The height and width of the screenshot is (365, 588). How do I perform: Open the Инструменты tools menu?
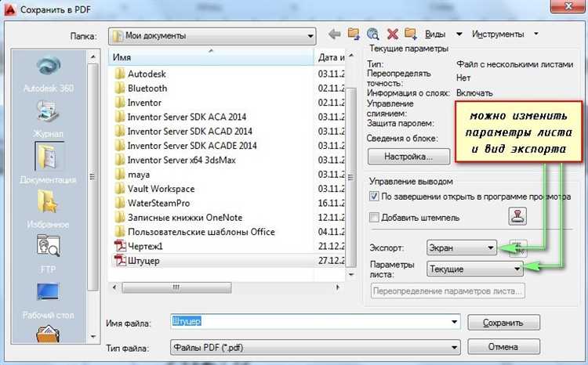pyautogui.click(x=505, y=34)
